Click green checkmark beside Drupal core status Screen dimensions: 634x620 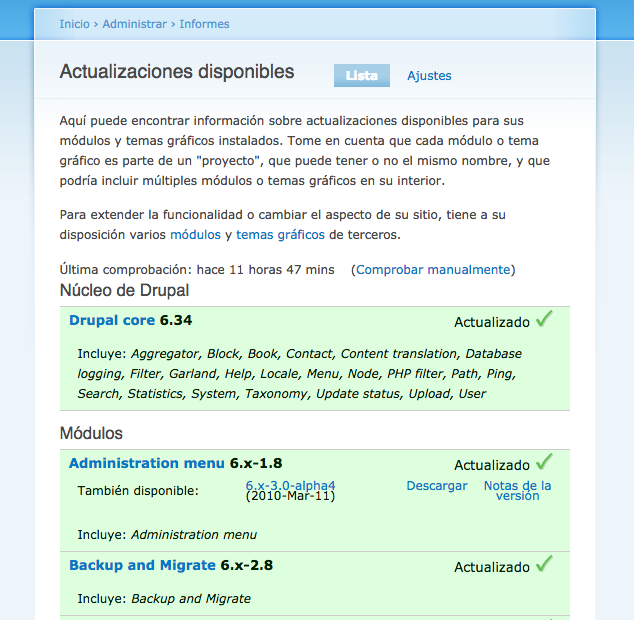(544, 319)
